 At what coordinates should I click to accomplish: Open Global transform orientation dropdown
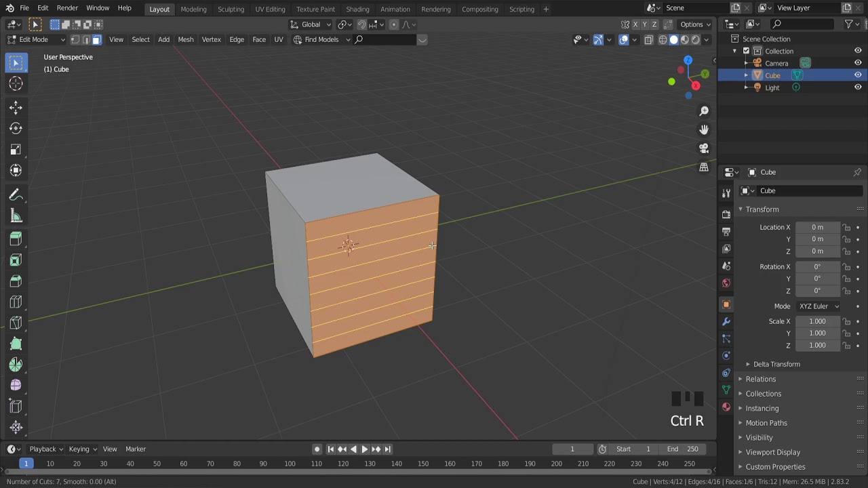(311, 24)
